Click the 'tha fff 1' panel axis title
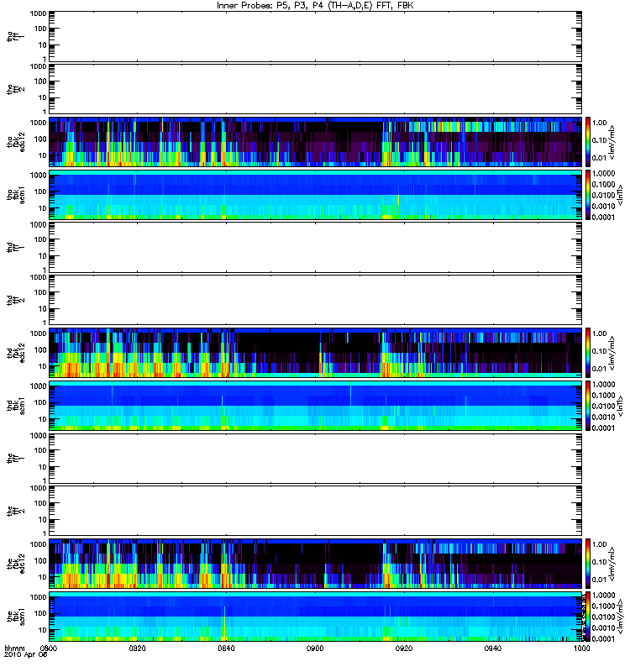The height and width of the screenshot is (672, 630). (15, 36)
